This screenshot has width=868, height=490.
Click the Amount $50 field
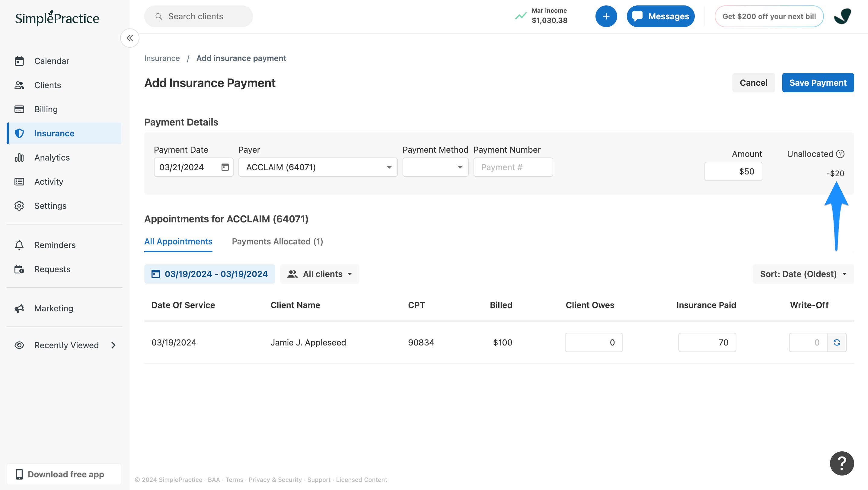pos(733,171)
